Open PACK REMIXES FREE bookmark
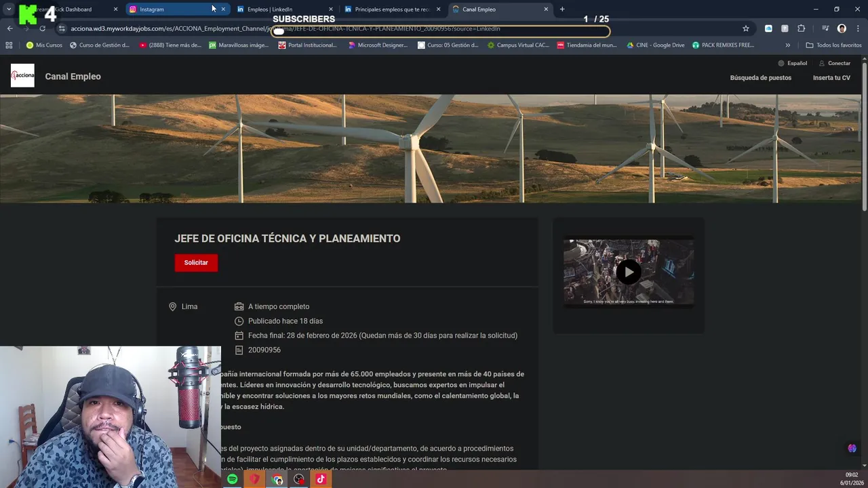 [724, 45]
